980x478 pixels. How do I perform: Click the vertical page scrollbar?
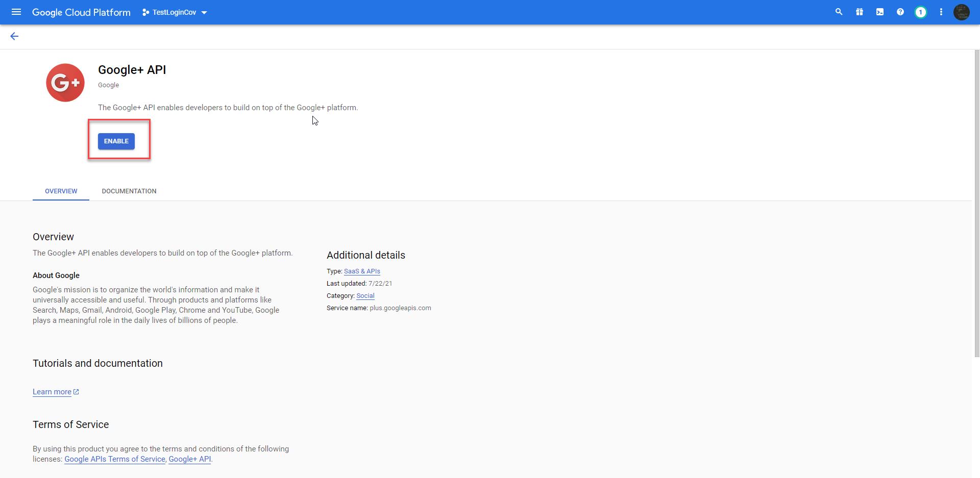977,204
